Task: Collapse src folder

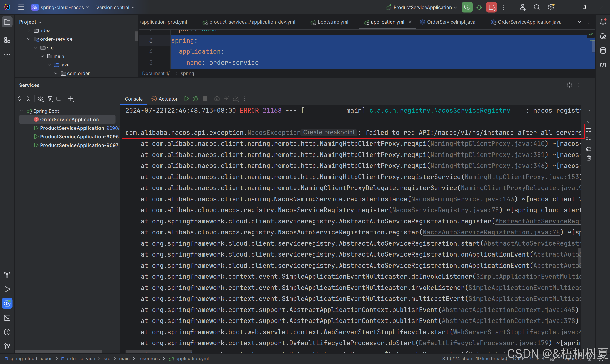Action: tap(36, 48)
